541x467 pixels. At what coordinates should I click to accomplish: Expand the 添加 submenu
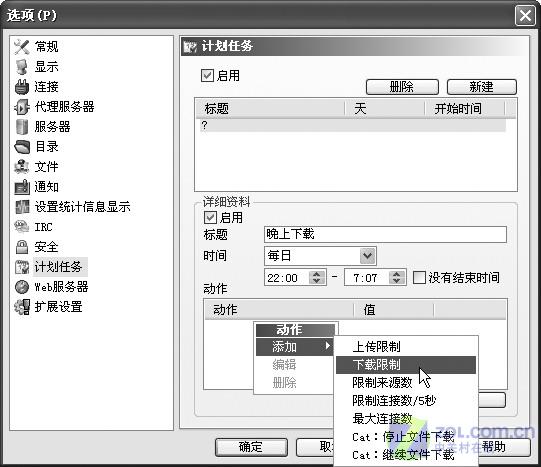[x=295, y=347]
